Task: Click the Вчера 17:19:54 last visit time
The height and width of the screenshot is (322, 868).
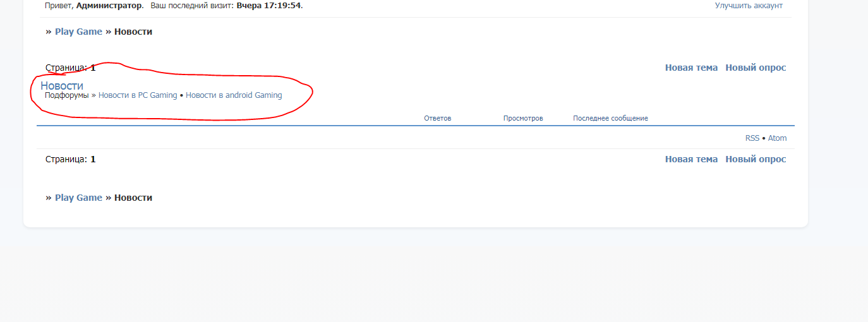Action: [x=268, y=6]
